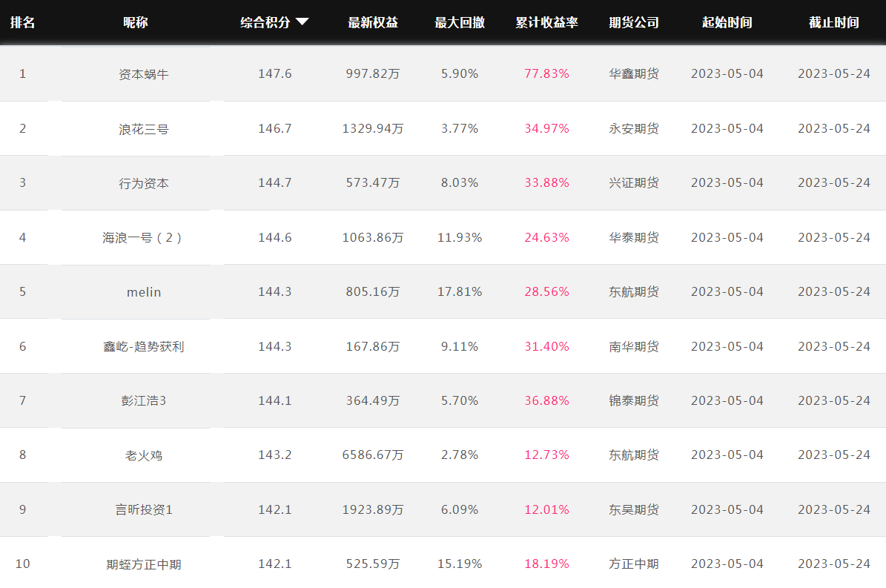The image size is (886, 588).
Task: Select return rate 28.56%
Action: pos(547,291)
